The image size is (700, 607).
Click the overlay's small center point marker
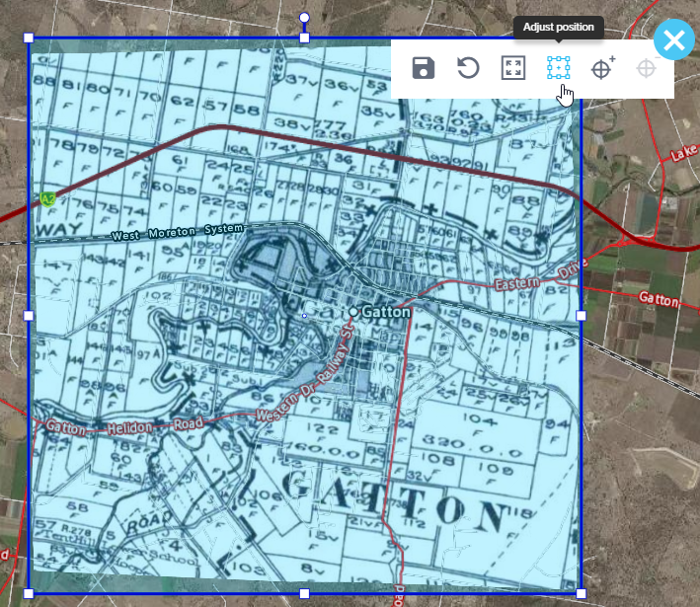tap(305, 316)
